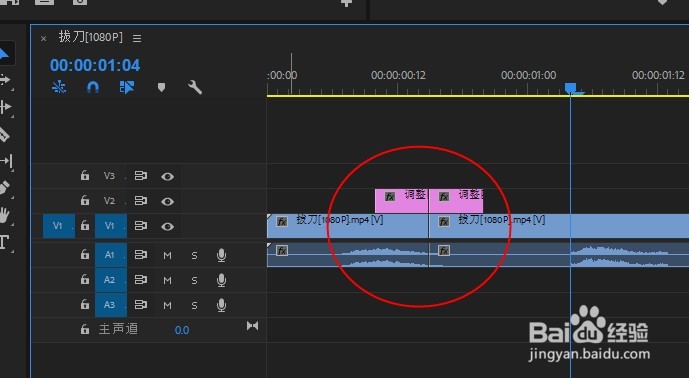Click master track output assignment icon
Screen dimensions: 689x378
[252, 326]
